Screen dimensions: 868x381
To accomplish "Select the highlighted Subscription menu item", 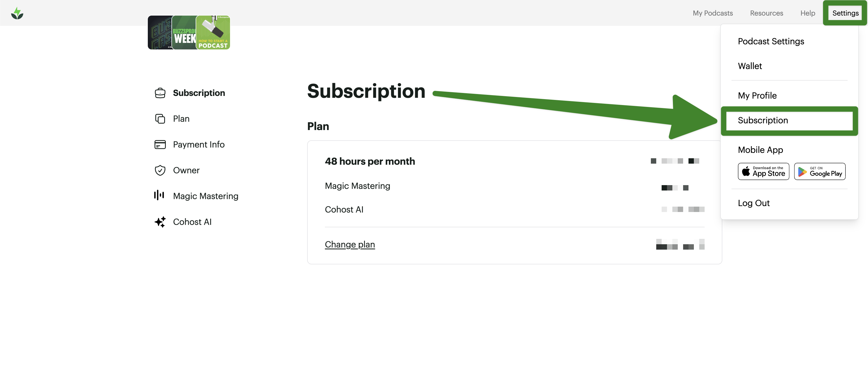I will click(763, 121).
